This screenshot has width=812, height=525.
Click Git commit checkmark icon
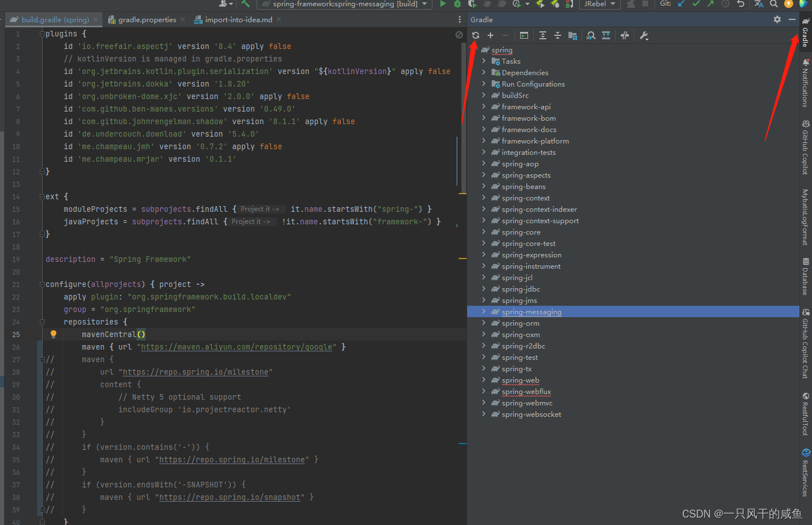(x=696, y=4)
